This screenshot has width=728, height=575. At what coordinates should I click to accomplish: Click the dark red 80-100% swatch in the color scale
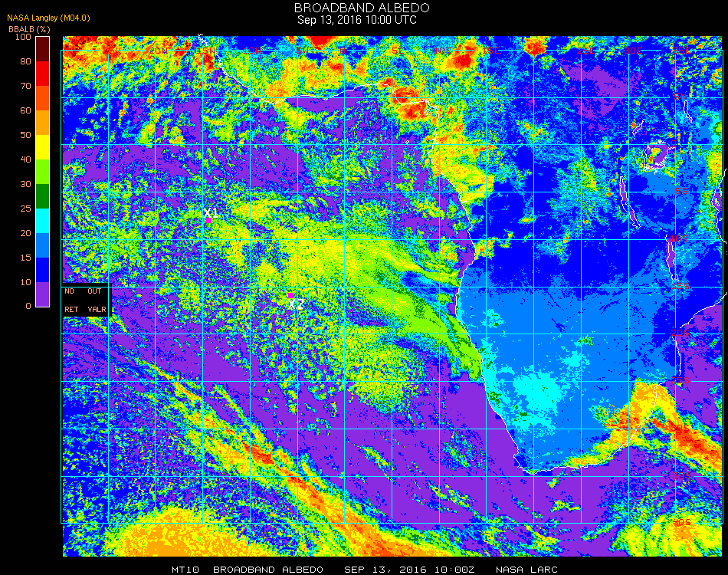(42, 49)
